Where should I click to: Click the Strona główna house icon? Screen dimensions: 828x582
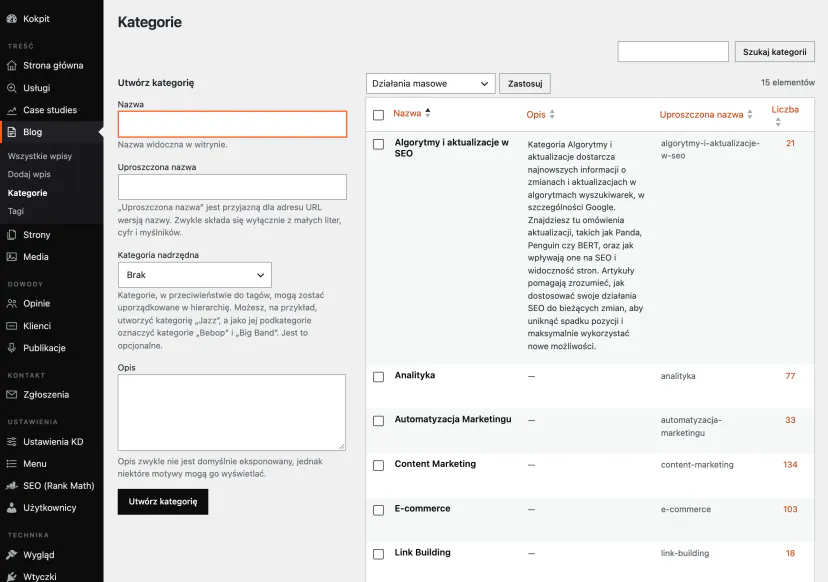point(12,65)
